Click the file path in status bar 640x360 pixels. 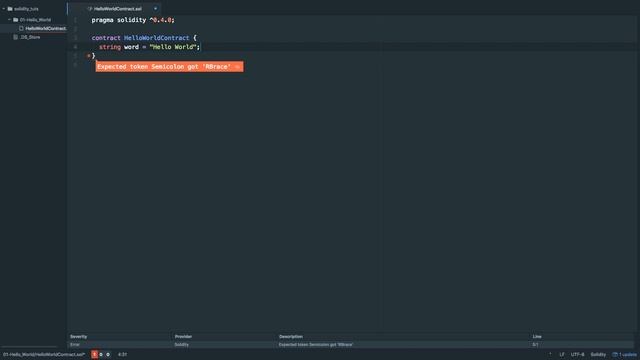44,355
